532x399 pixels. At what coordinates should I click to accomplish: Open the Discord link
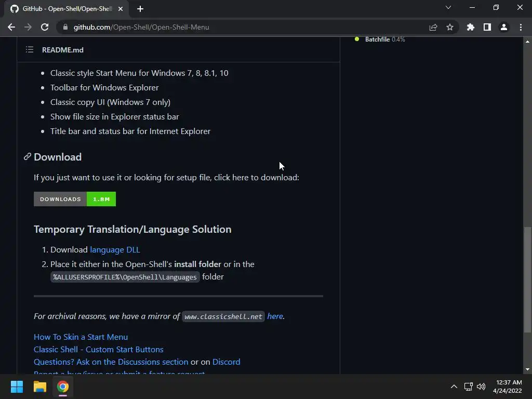coord(227,362)
